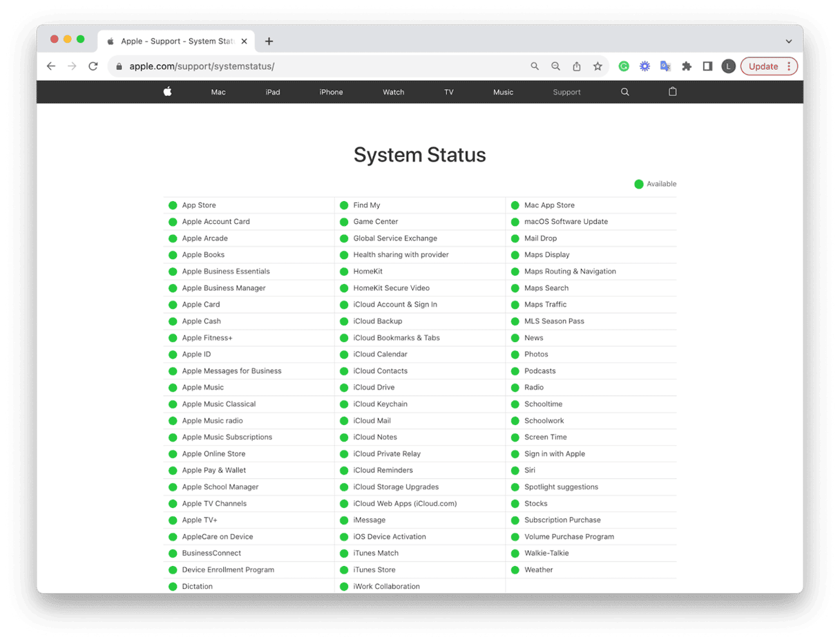
Task: Click the site security padlock
Action: pyautogui.click(x=120, y=66)
